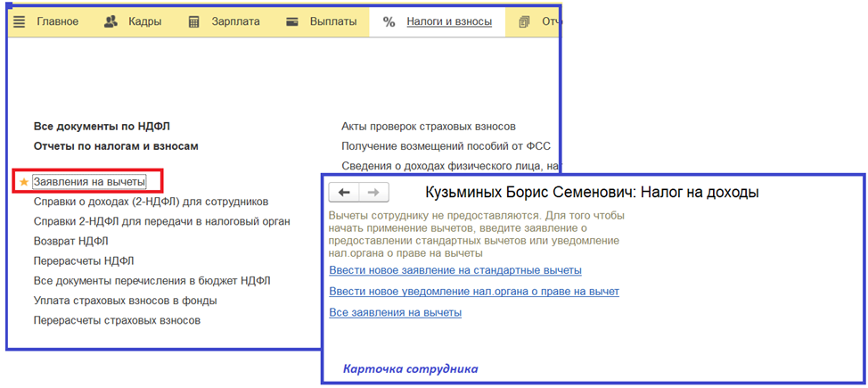868x388 pixels.
Task: Click Все заявления на вычеты link
Action: coord(396,312)
